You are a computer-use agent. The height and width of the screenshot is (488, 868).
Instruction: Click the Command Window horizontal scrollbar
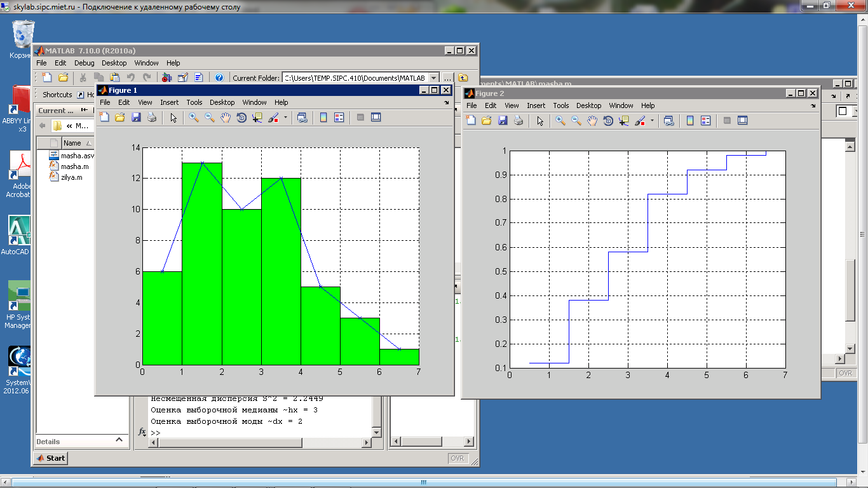point(261,442)
